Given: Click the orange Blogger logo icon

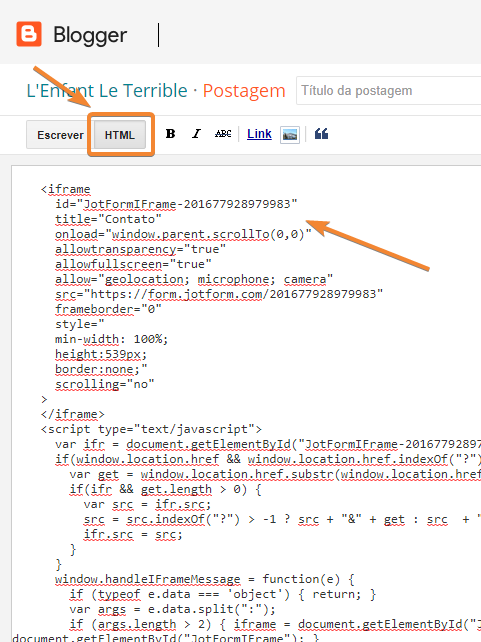Looking at the screenshot, I should click(29, 34).
